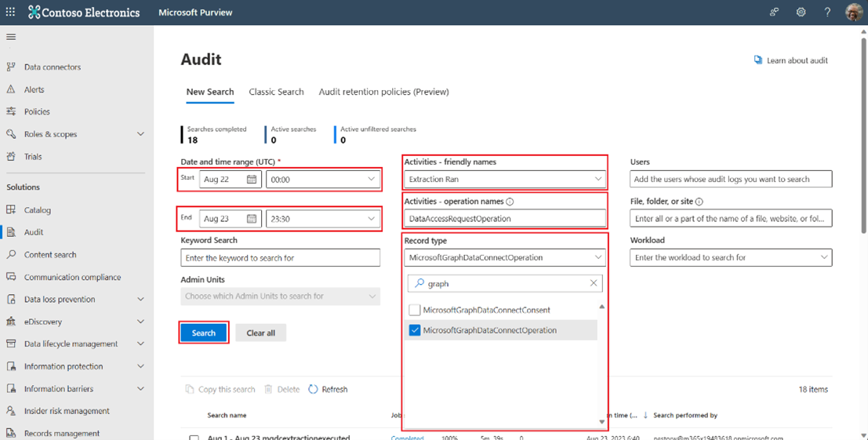The image size is (868, 440).
Task: Click Delete in results toolbar
Action: pyautogui.click(x=281, y=389)
